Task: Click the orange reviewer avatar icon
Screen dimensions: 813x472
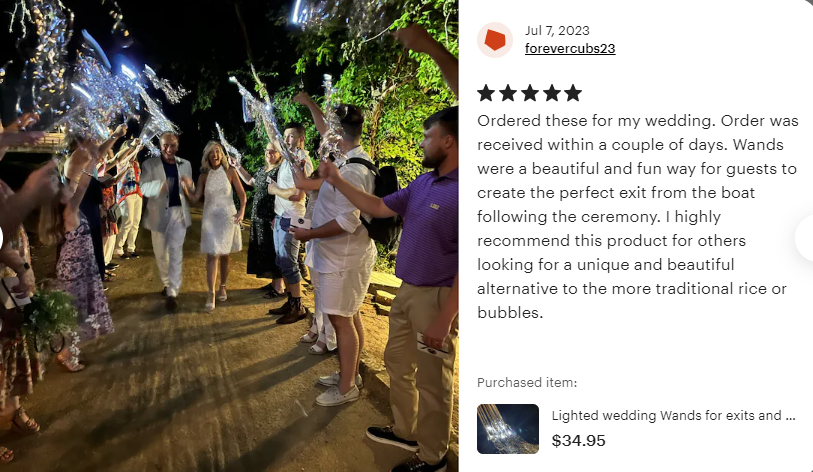Action: pyautogui.click(x=495, y=40)
